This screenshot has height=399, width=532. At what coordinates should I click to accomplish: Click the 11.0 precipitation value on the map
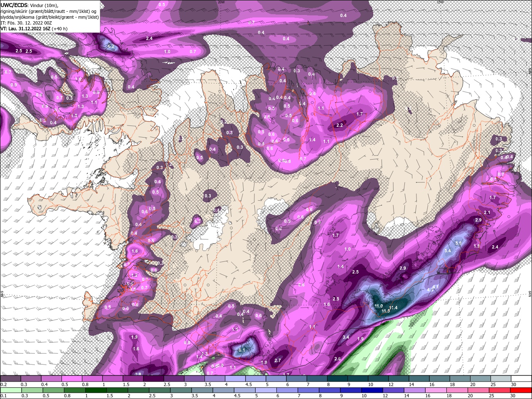tap(378, 306)
